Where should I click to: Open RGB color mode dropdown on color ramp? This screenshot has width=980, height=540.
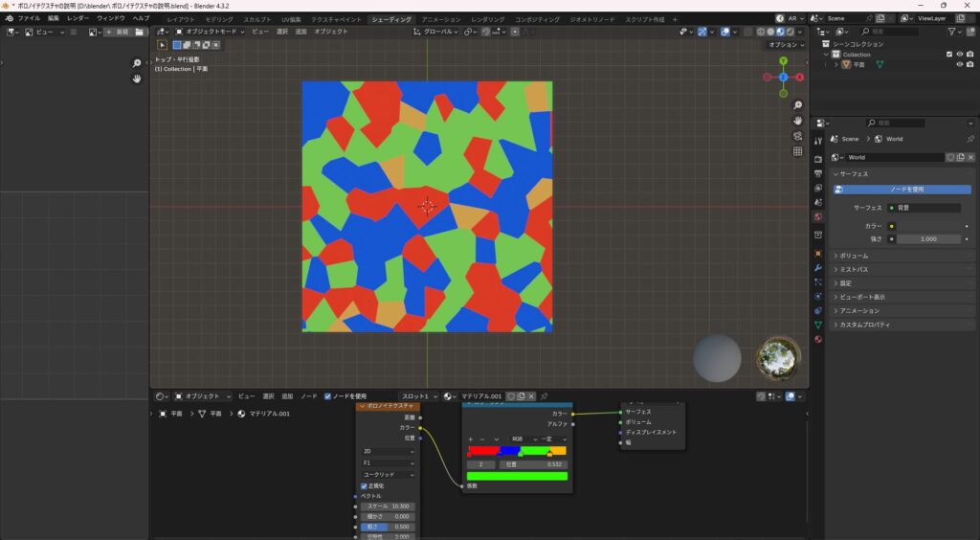coord(523,439)
